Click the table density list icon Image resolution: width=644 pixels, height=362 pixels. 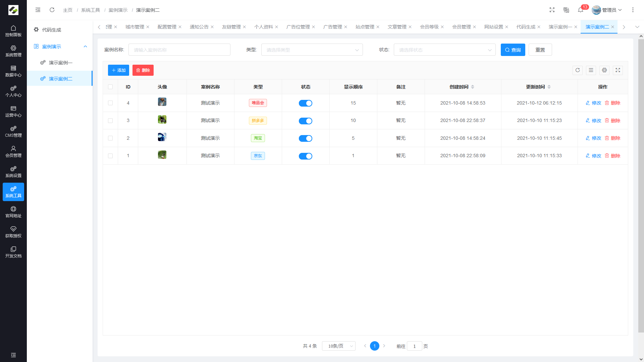coord(591,70)
